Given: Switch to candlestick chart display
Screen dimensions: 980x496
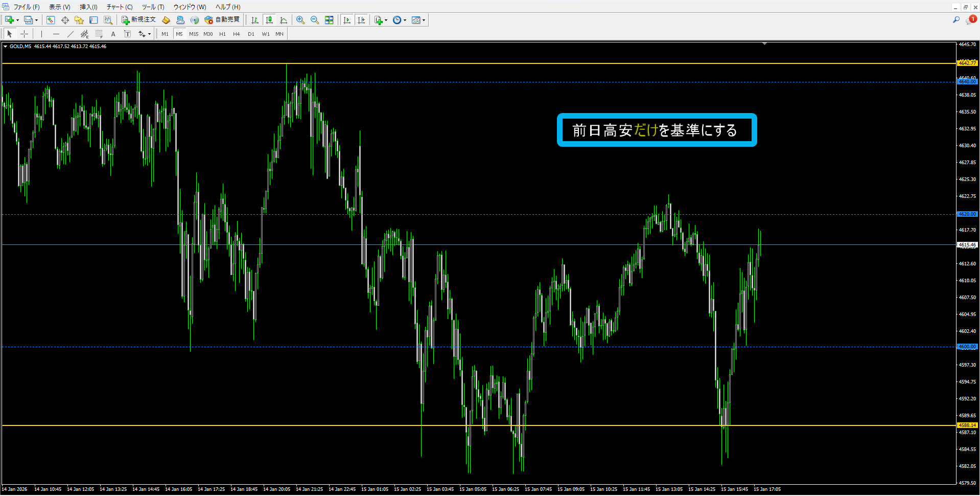Looking at the screenshot, I should pyautogui.click(x=269, y=20).
